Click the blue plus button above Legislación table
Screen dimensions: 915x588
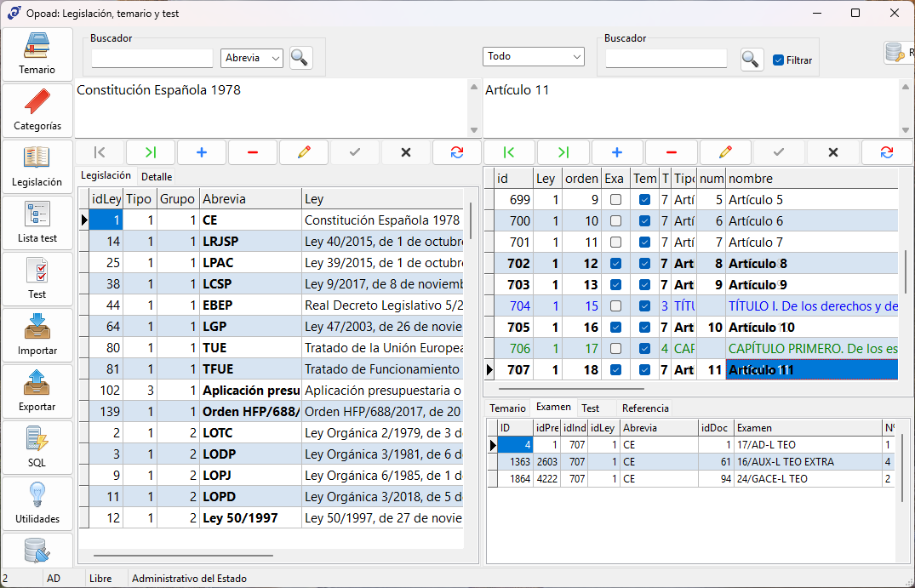click(202, 152)
